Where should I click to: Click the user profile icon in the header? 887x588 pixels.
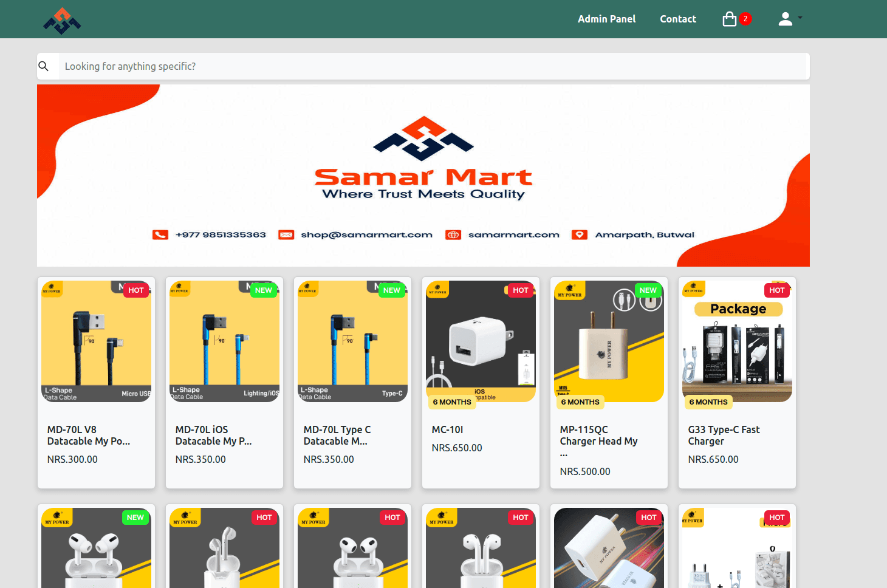tap(784, 19)
